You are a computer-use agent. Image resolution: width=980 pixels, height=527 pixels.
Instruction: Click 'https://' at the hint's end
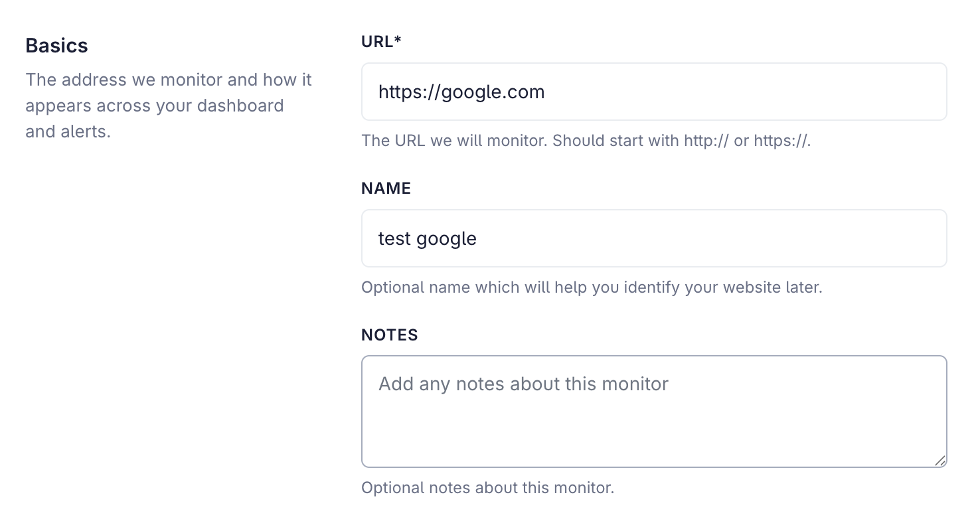pos(781,141)
